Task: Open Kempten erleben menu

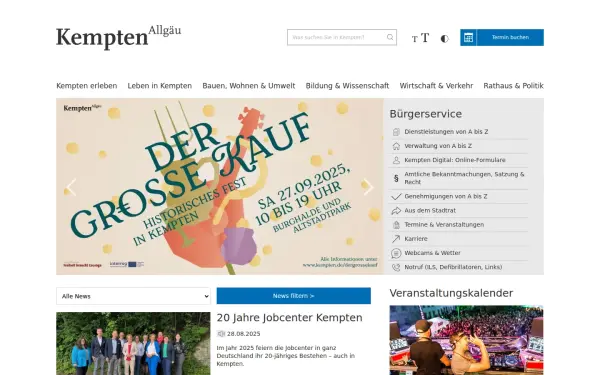Action: (x=87, y=86)
